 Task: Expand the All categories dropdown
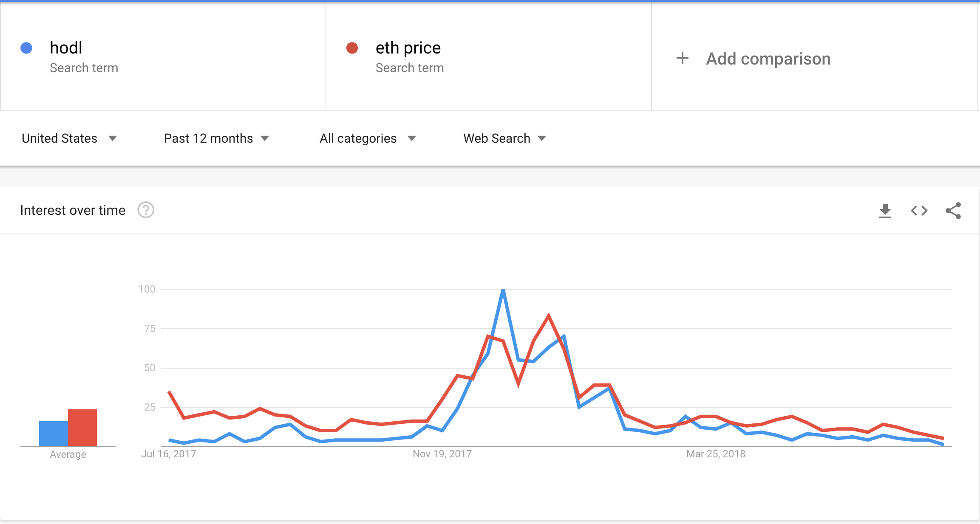(368, 138)
